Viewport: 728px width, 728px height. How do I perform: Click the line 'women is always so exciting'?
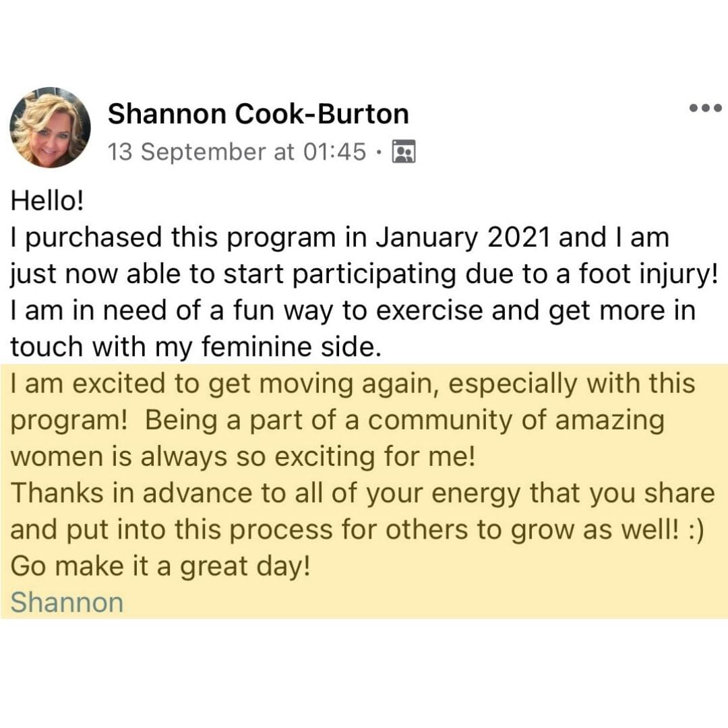tap(243, 456)
